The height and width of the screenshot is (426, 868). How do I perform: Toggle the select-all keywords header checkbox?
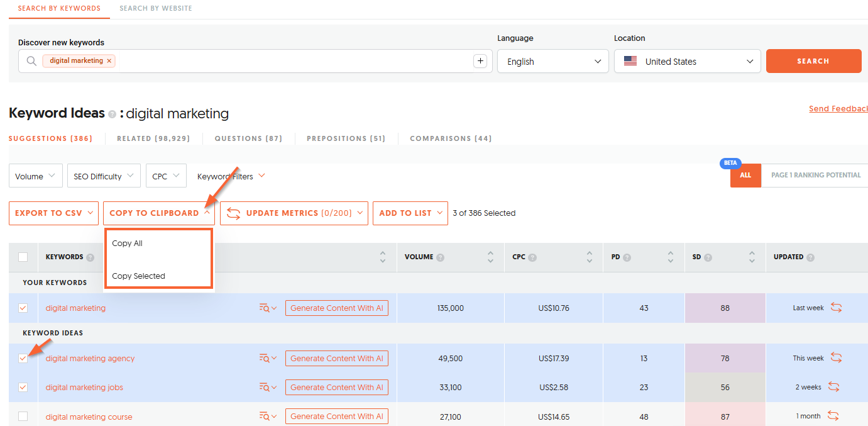tap(23, 257)
